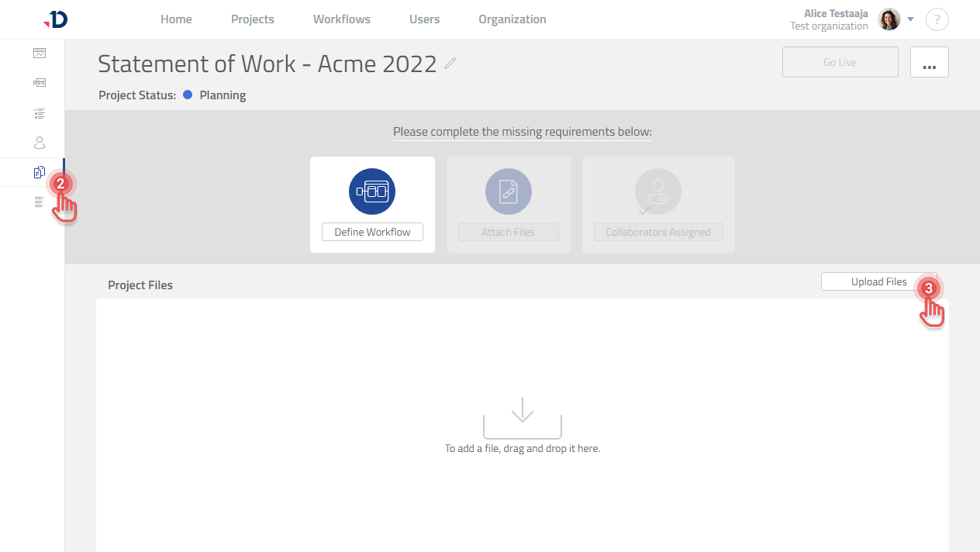Expand the user account dropdown arrow

(x=911, y=19)
